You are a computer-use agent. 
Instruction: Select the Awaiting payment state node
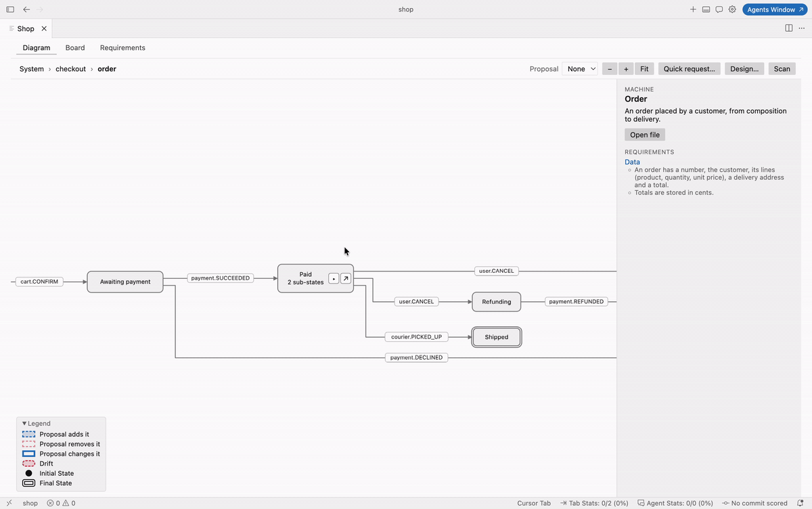[125, 282]
